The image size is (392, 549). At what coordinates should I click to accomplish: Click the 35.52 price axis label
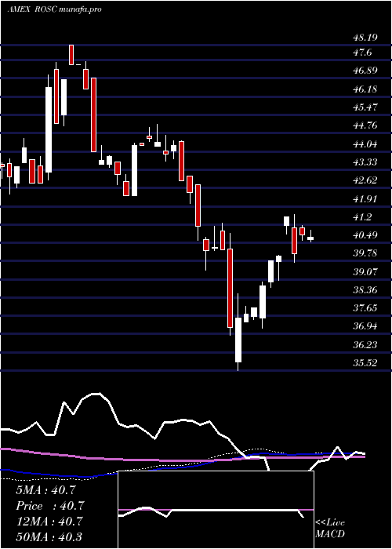point(365,362)
